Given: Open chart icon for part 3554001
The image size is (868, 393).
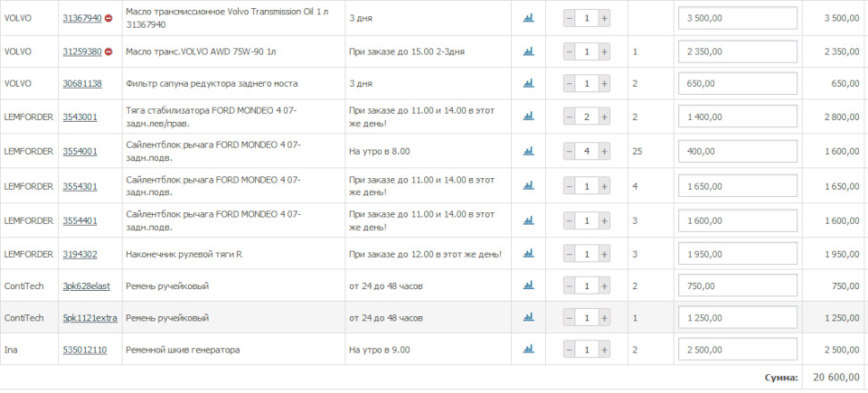Looking at the screenshot, I should click(529, 151).
